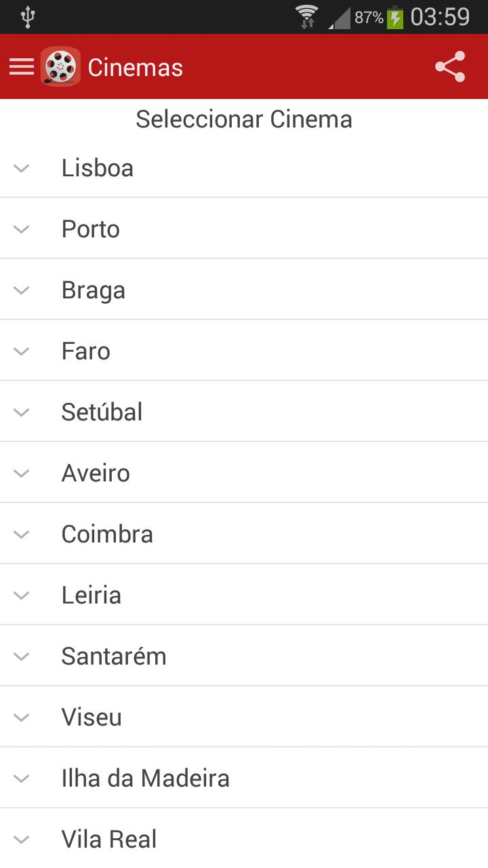Image resolution: width=488 pixels, height=868 pixels.
Task: Select Ilha da Madeira entry
Action: tap(244, 778)
